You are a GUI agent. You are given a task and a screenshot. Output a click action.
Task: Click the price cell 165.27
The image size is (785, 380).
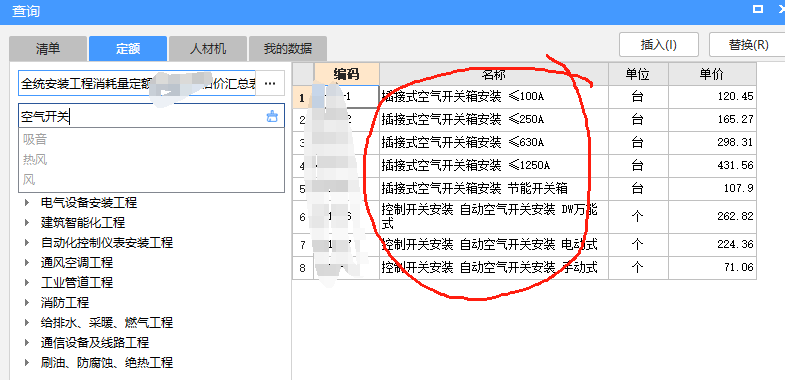[712, 120]
